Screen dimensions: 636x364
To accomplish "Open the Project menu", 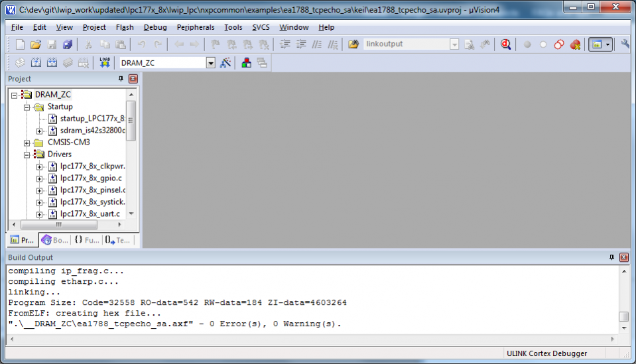I will point(94,27).
